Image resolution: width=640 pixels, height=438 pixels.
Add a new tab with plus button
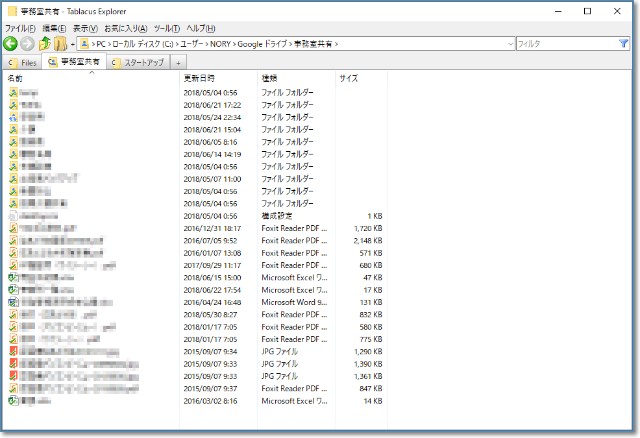click(179, 62)
